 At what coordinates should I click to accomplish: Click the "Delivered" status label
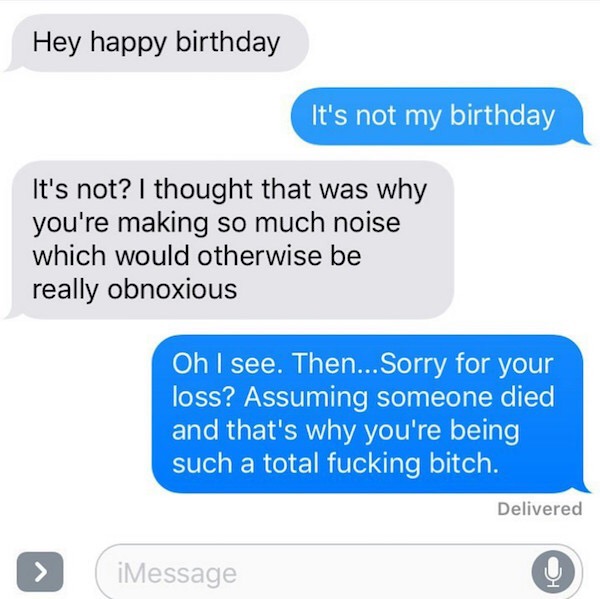[x=540, y=509]
